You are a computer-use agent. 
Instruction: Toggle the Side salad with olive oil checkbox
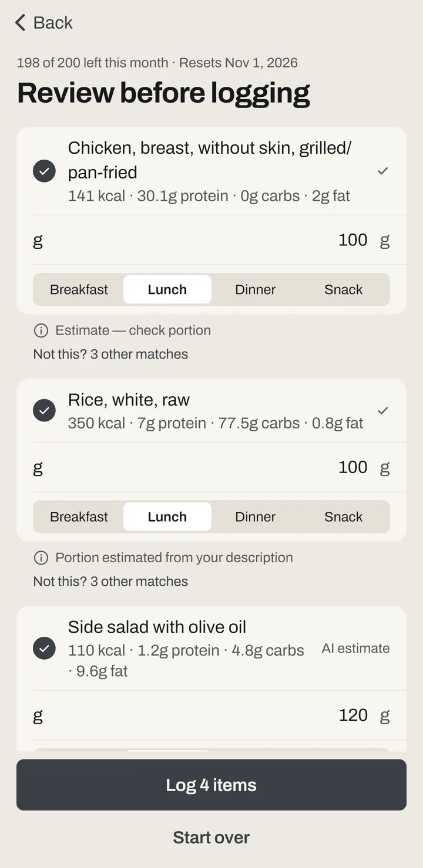tap(44, 648)
